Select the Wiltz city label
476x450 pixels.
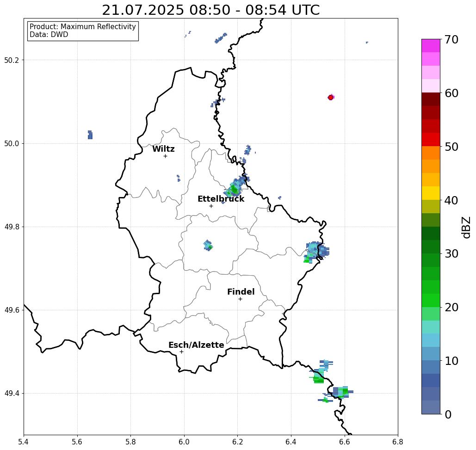[x=163, y=149]
